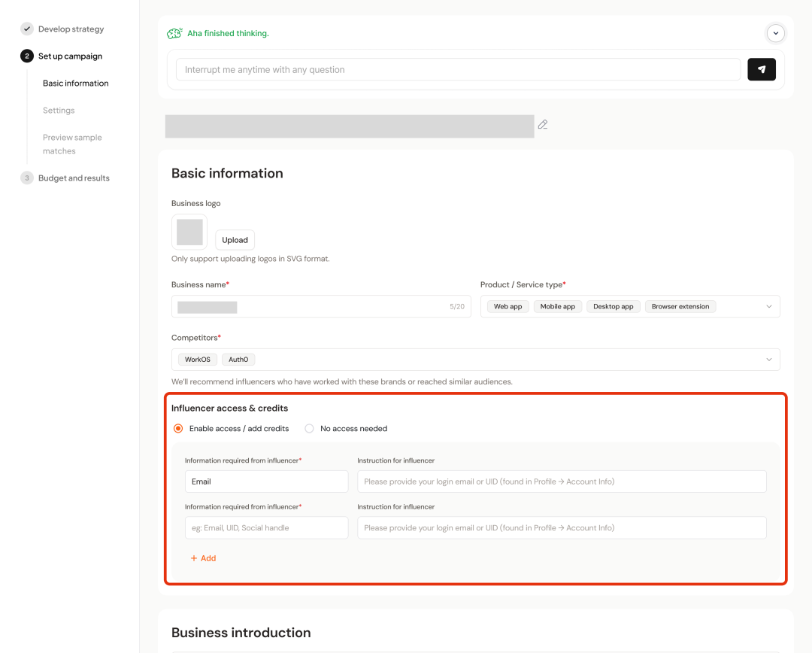Click the first Instruction for influencer field
The height and width of the screenshot is (653, 812).
coord(561,481)
